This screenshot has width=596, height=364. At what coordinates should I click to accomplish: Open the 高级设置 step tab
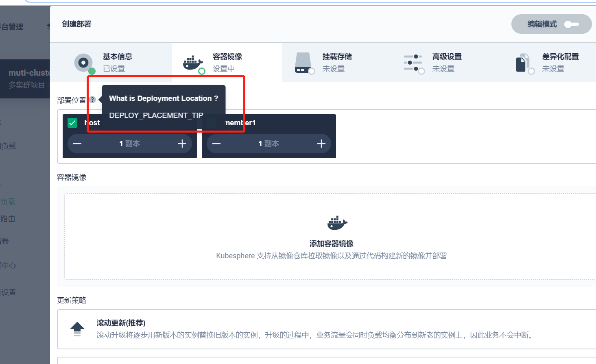pos(447,63)
